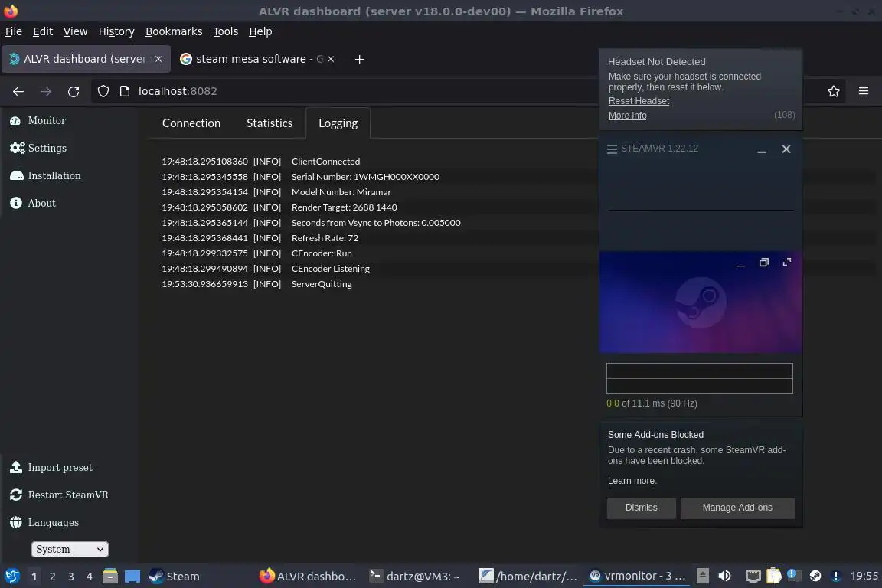
Task: Click More info link in SteamVR
Action: [627, 116]
